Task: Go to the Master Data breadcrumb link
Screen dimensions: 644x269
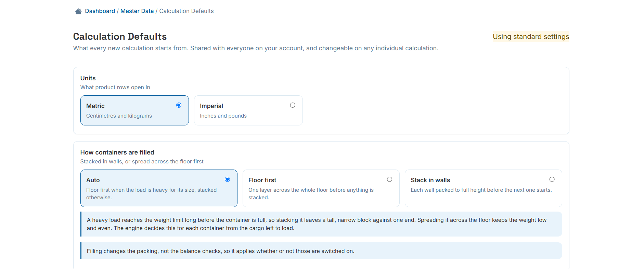Action: tap(137, 11)
